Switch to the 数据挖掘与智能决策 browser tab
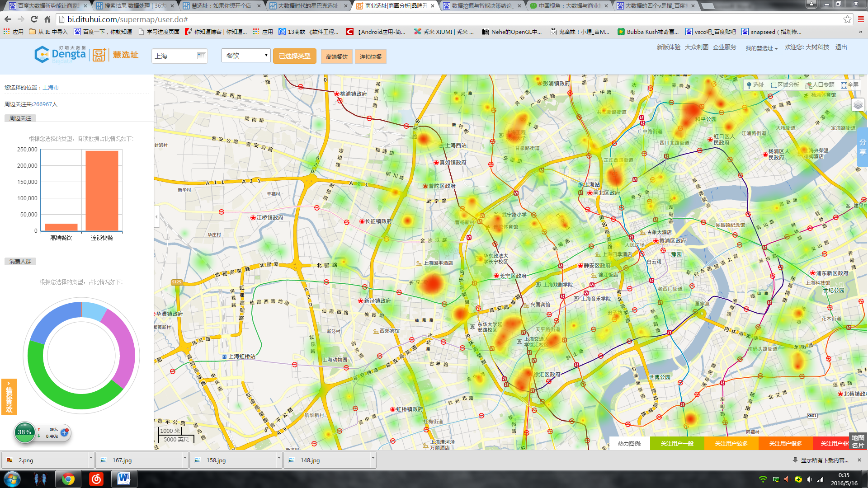 pos(481,6)
